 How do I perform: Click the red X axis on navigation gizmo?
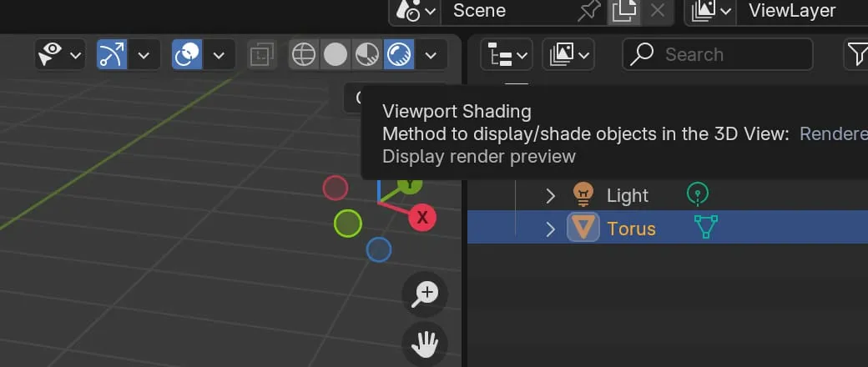click(422, 218)
